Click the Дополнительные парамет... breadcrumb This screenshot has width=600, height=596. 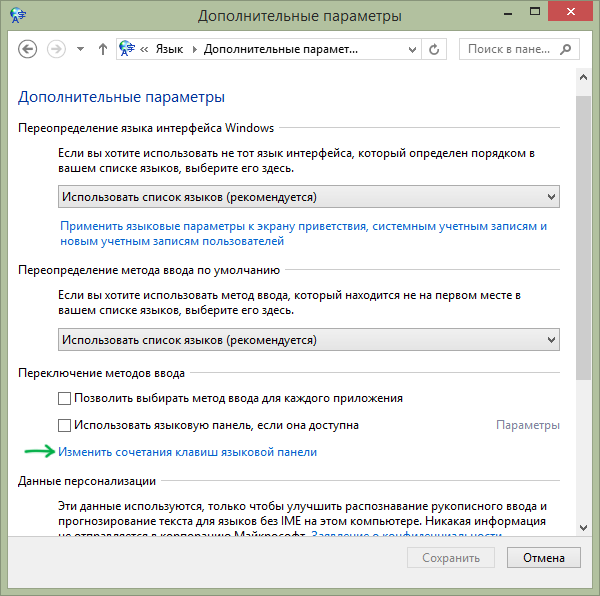pyautogui.click(x=281, y=49)
